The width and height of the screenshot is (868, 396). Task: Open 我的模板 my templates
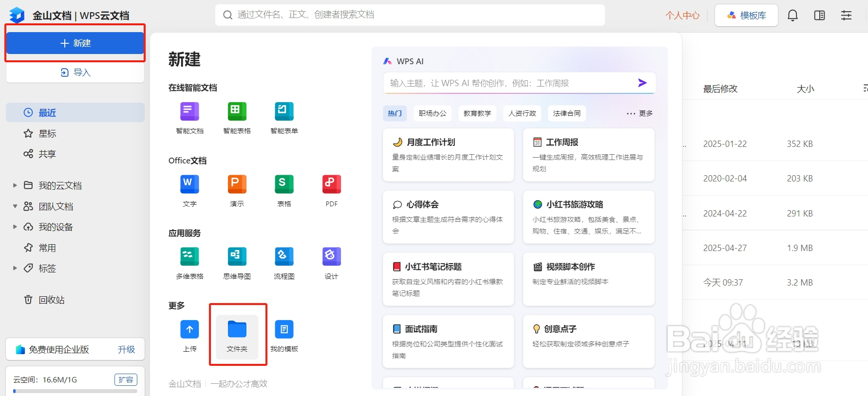pyautogui.click(x=284, y=336)
